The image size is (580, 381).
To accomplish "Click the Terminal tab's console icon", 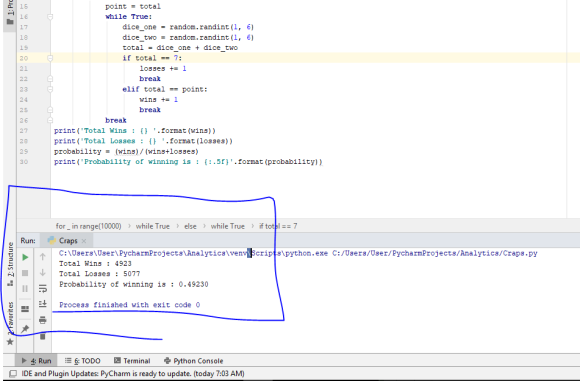I will (117, 360).
